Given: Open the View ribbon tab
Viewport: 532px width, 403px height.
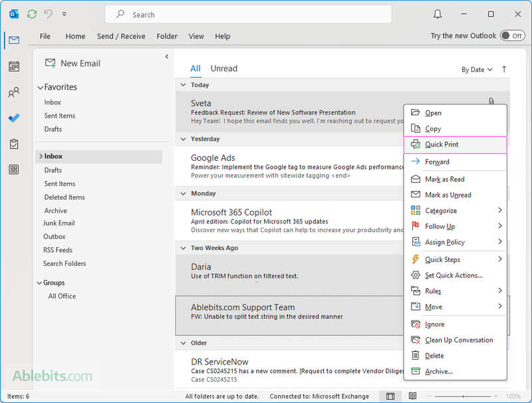Looking at the screenshot, I should coord(196,37).
